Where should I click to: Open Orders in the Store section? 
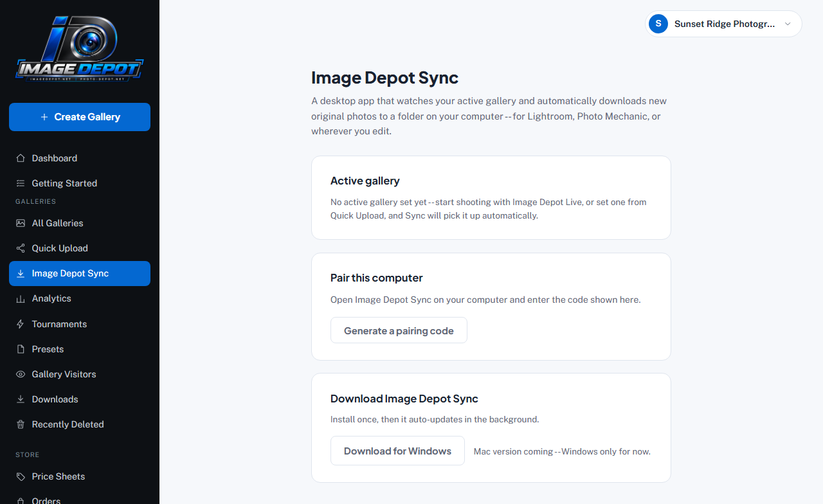pos(80,498)
